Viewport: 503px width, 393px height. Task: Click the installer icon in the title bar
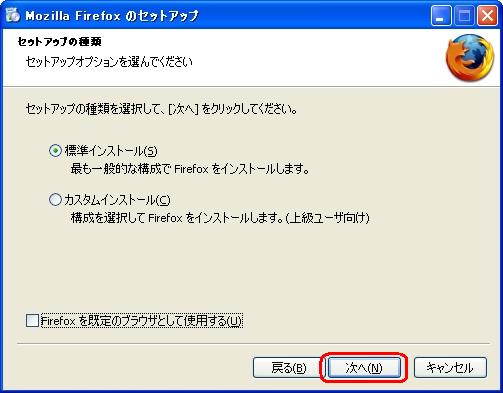(x=13, y=15)
